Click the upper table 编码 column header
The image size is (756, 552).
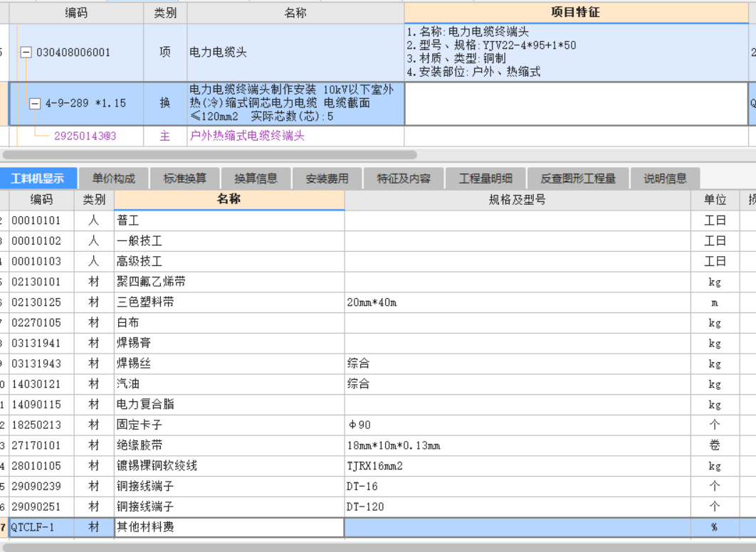pos(76,13)
